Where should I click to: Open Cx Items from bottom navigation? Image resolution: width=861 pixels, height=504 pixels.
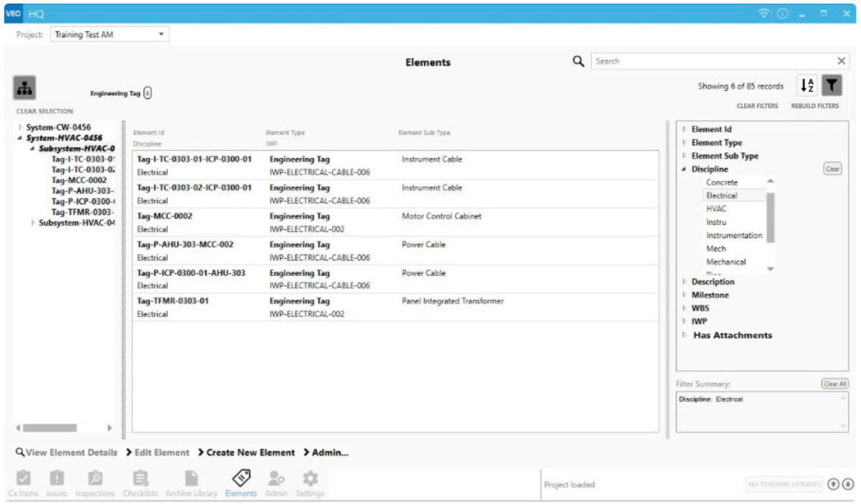pyautogui.click(x=23, y=482)
